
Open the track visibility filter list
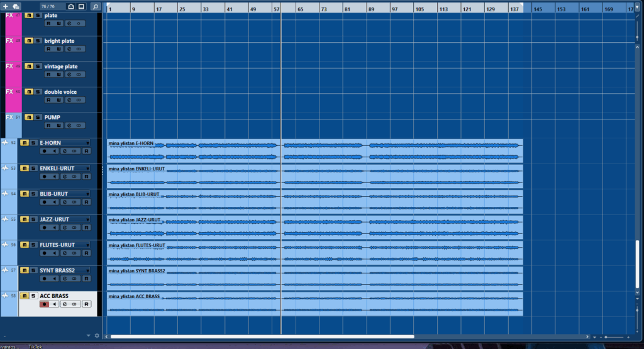point(81,6)
